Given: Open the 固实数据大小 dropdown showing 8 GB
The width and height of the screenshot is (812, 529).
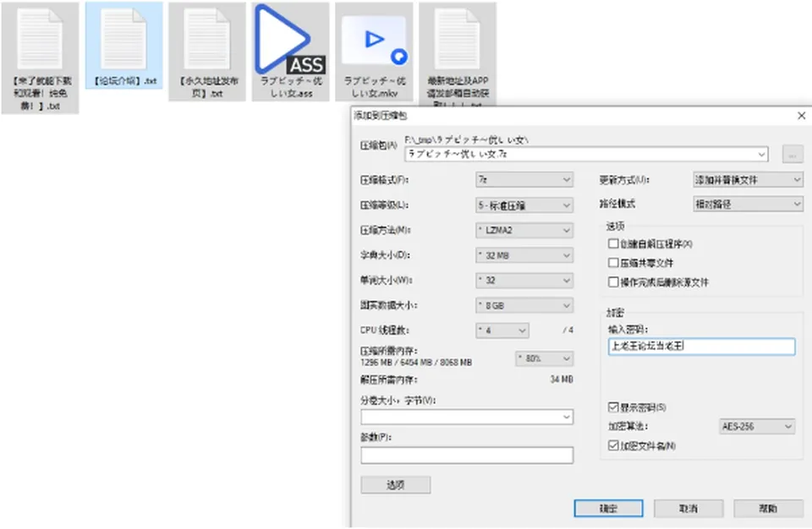Looking at the screenshot, I should [524, 305].
